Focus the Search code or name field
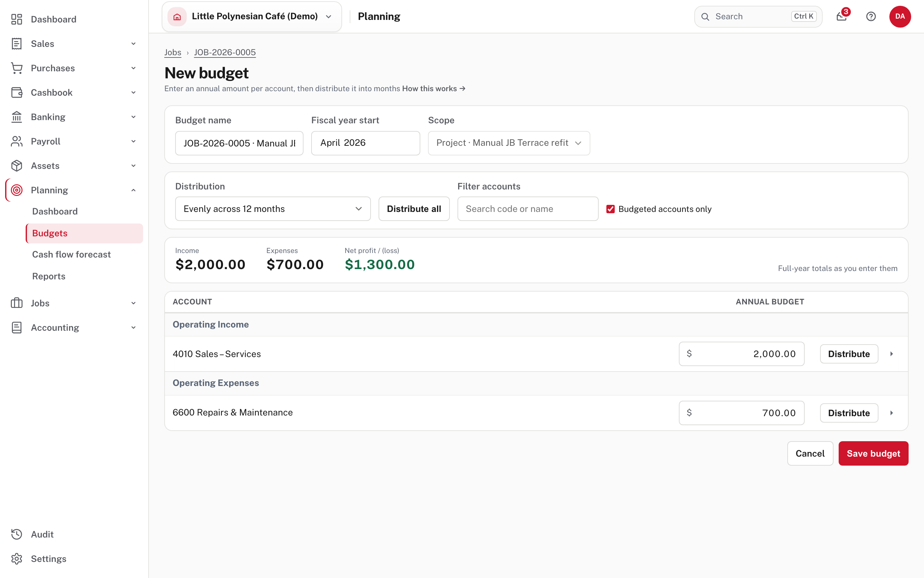The image size is (924, 578). (528, 209)
